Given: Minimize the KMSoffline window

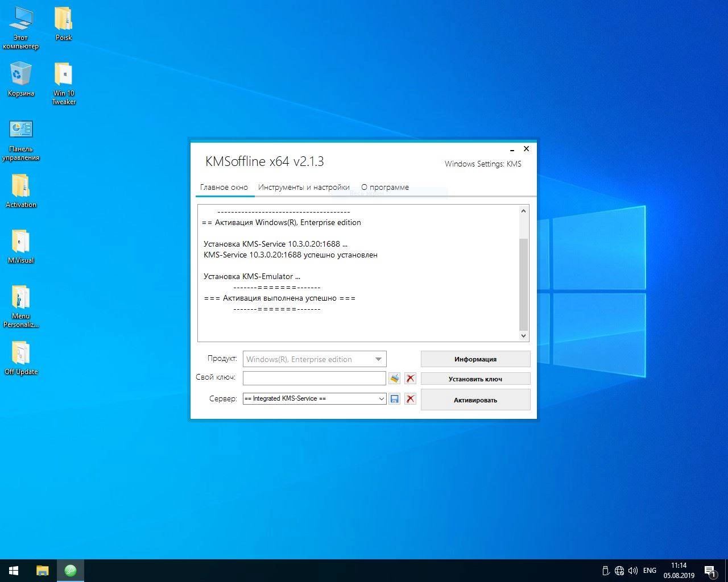Looking at the screenshot, I should pyautogui.click(x=512, y=149).
